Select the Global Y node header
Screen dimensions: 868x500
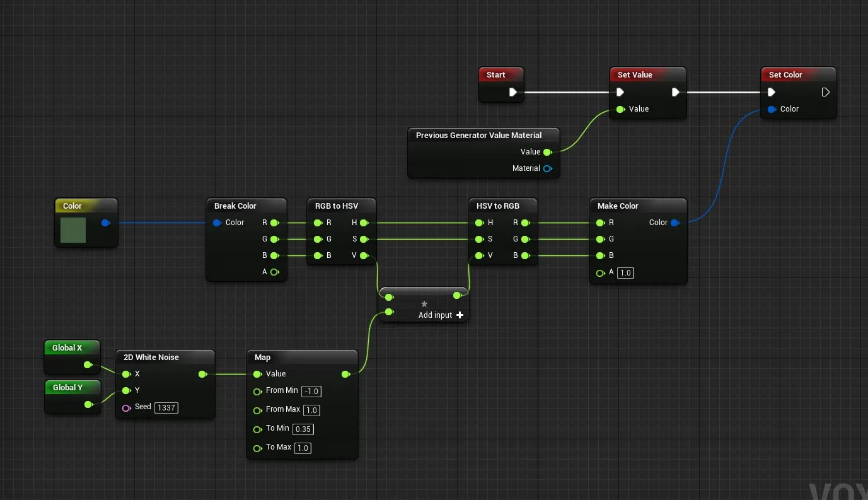tap(68, 388)
